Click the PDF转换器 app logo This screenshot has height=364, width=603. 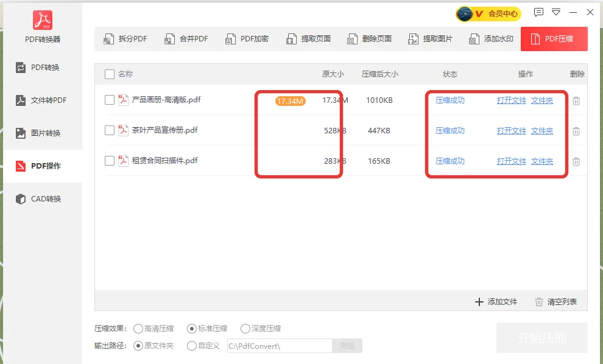(43, 20)
